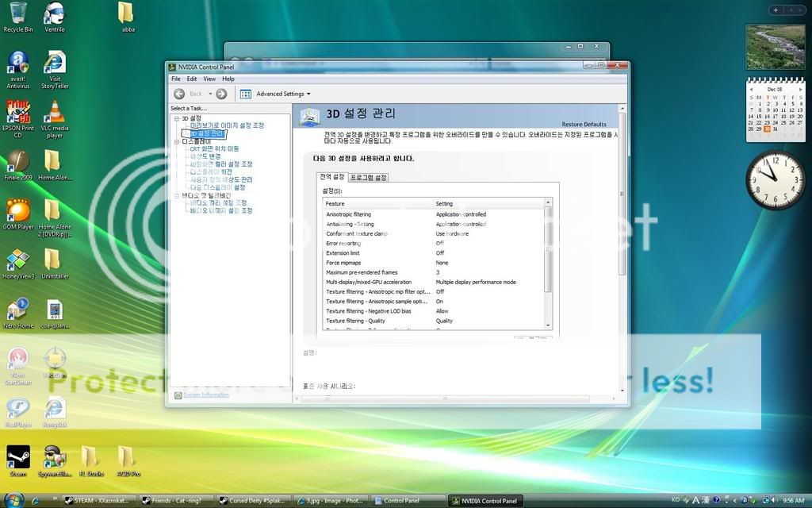Screen dimensions: 812x508
Task: Click the KO language indicator in taskbar
Action: click(676, 500)
